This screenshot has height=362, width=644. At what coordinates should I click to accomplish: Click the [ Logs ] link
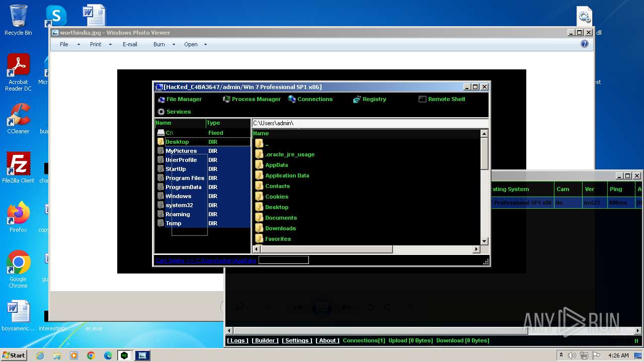point(237,340)
